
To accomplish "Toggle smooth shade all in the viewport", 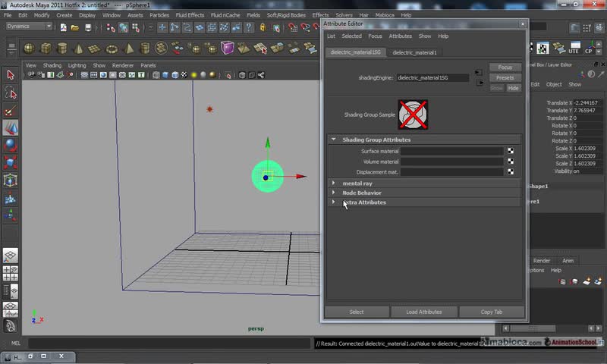I will coord(165,75).
